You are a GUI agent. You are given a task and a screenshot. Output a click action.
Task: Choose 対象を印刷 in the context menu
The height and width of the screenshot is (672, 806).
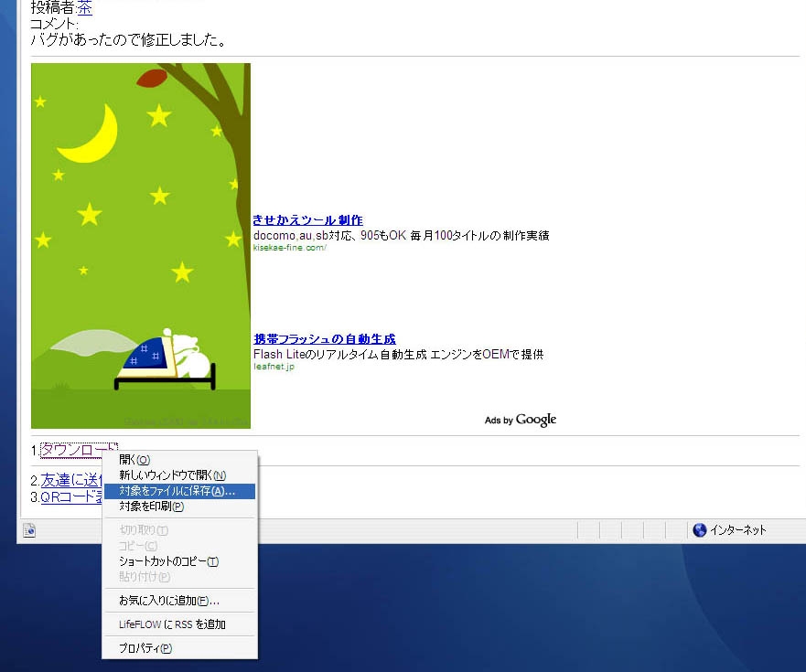click(151, 507)
